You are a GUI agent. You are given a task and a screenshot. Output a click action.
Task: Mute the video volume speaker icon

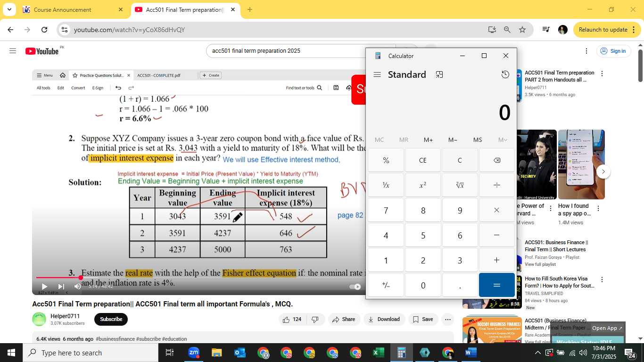[78, 287]
